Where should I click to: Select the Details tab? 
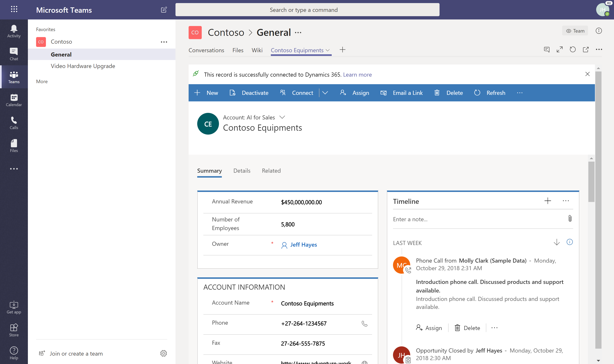pos(242,171)
